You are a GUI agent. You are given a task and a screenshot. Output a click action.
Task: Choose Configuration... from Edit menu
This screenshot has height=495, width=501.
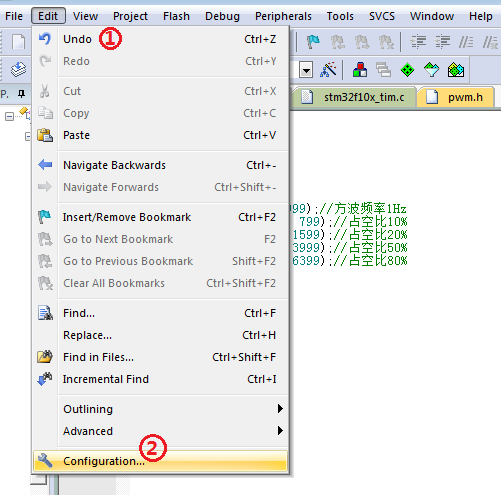(x=161, y=461)
